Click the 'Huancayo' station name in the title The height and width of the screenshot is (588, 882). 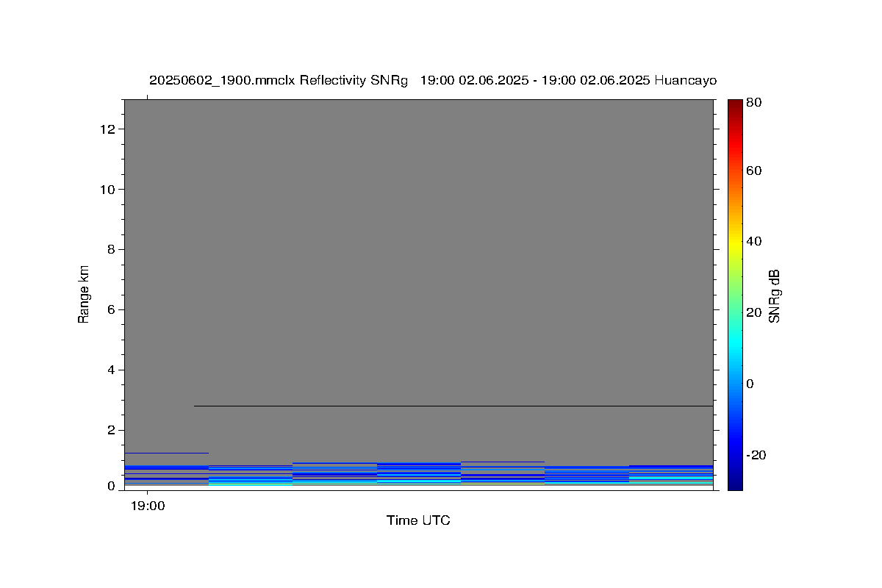[x=685, y=80]
